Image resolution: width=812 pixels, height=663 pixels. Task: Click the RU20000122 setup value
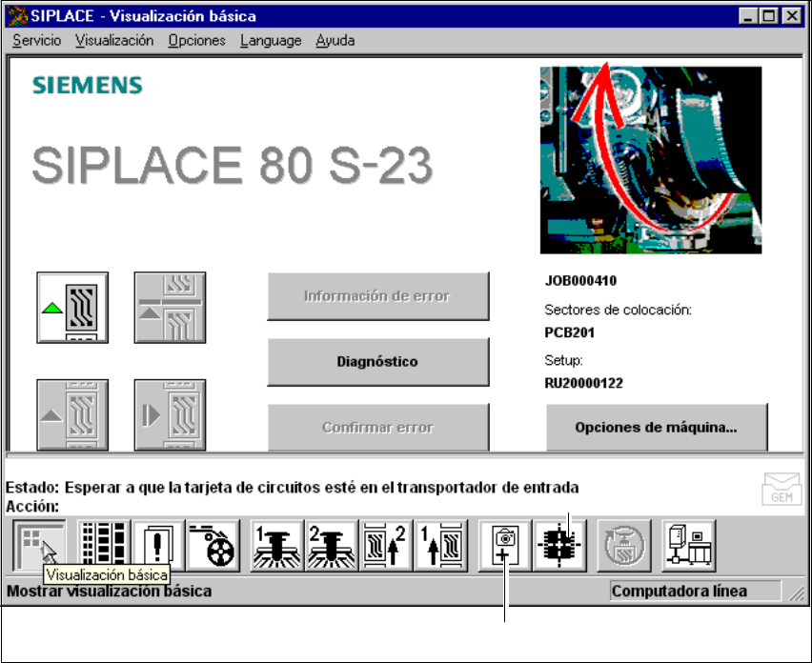point(583,383)
